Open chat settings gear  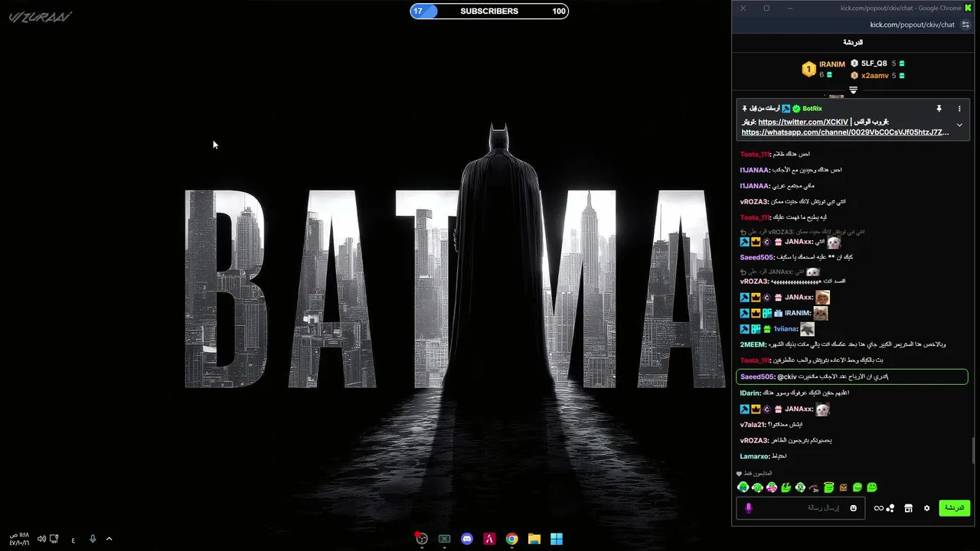tap(926, 508)
